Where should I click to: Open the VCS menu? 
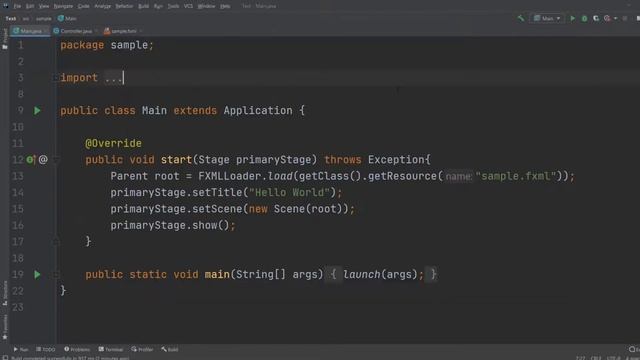coord(188,6)
